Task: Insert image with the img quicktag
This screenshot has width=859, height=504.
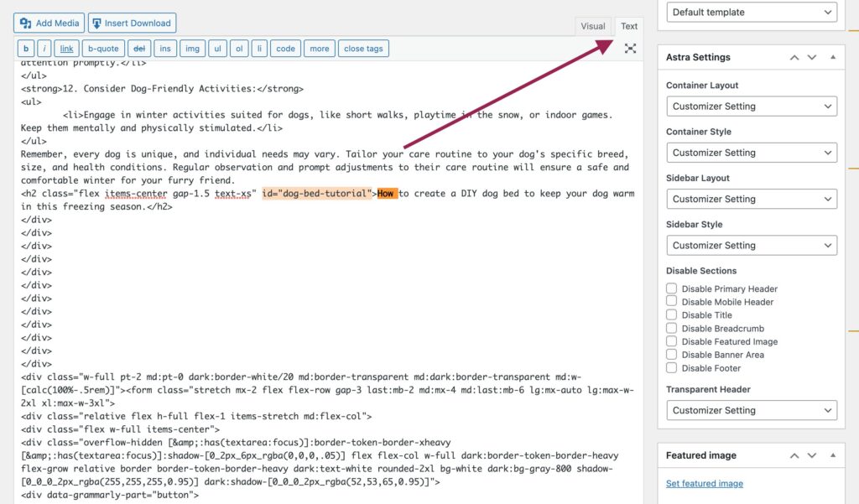Action: point(192,49)
